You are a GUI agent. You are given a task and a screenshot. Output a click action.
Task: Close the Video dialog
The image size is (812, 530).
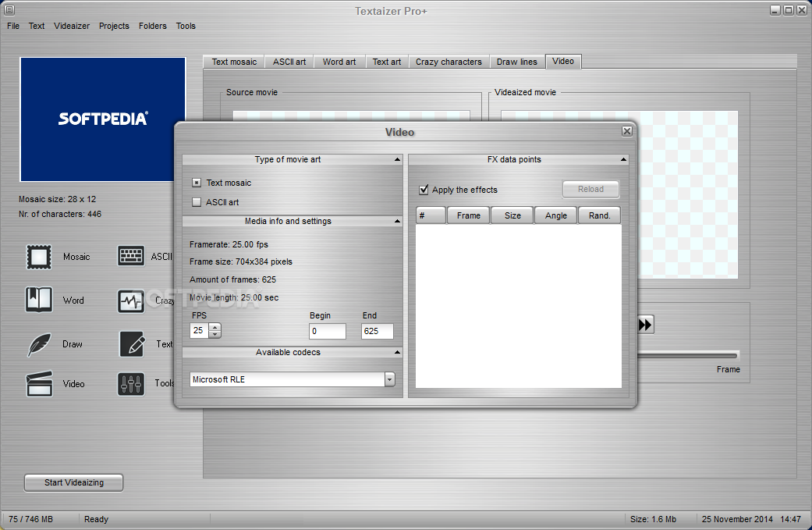click(627, 131)
